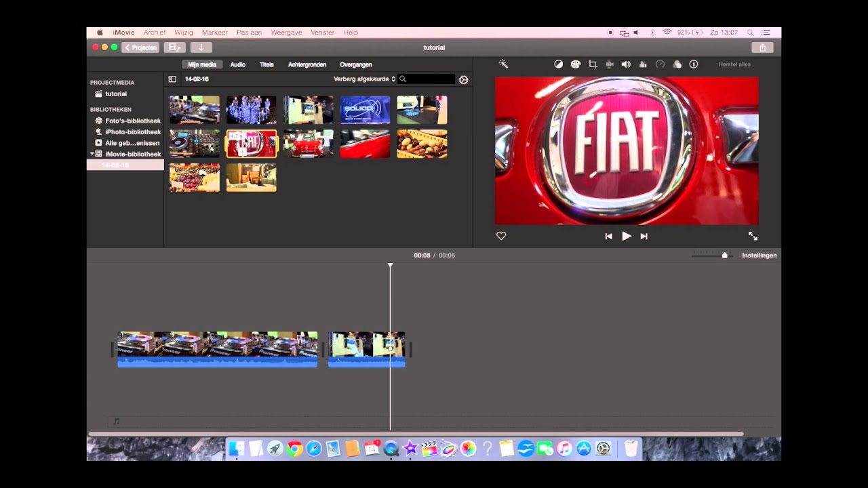
Task: Open the noise reduction equalizer tool
Action: [643, 64]
